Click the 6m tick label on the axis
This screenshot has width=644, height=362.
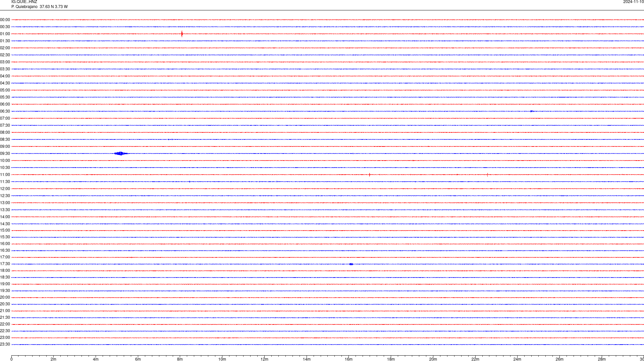click(x=138, y=359)
